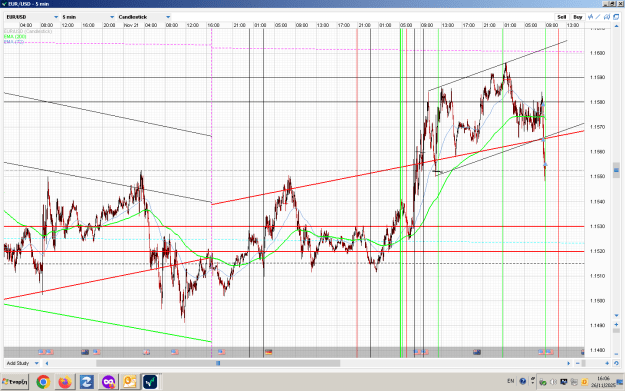Click the Buy button

[578, 17]
